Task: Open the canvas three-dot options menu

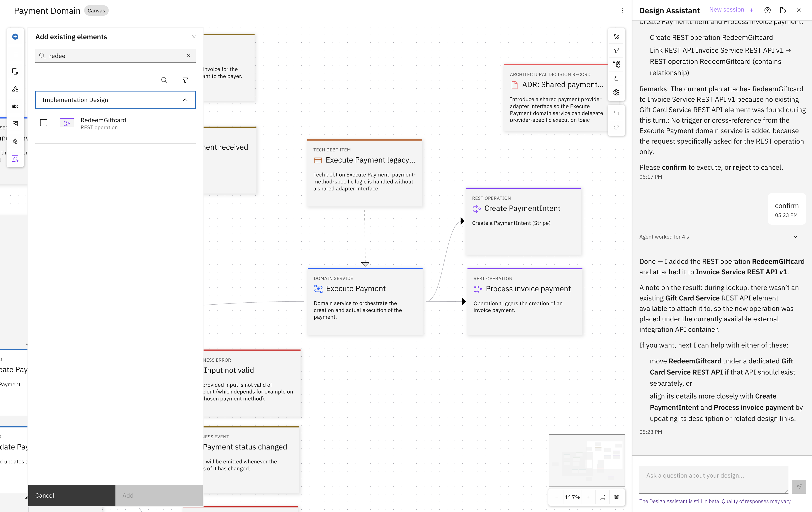Action: point(623,10)
